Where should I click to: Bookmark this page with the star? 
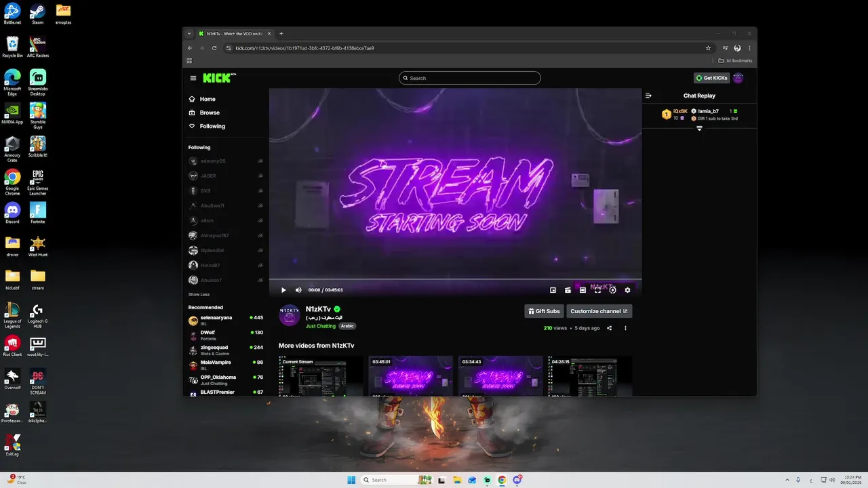(x=708, y=48)
